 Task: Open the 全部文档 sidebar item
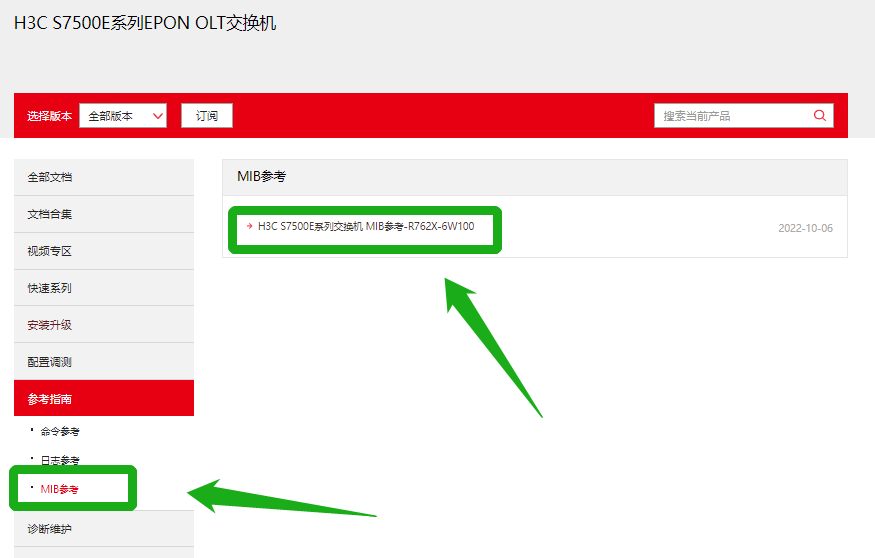click(x=104, y=177)
